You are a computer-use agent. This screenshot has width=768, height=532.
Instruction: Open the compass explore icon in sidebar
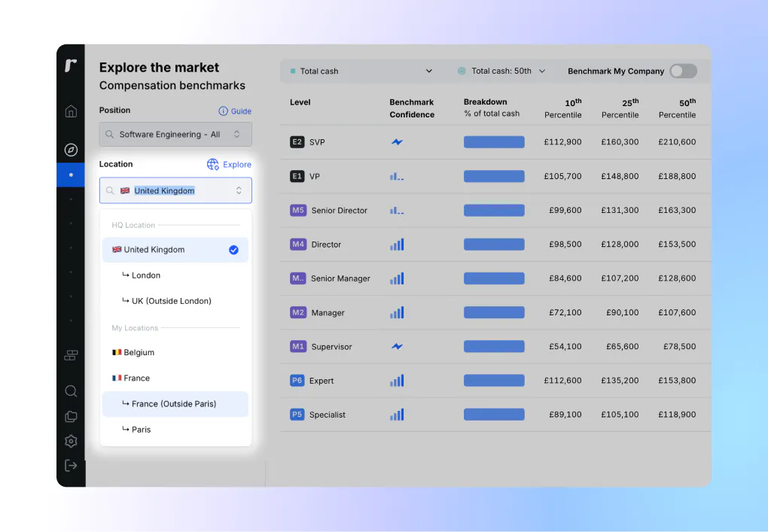pos(71,150)
